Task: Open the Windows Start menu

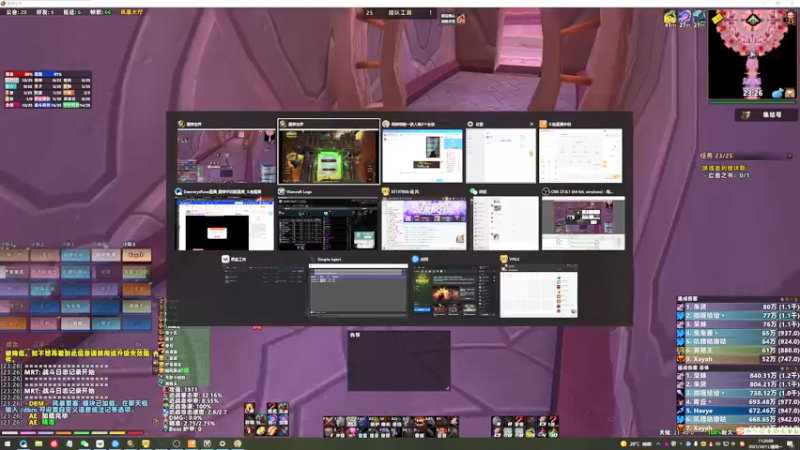Action: 7,444
